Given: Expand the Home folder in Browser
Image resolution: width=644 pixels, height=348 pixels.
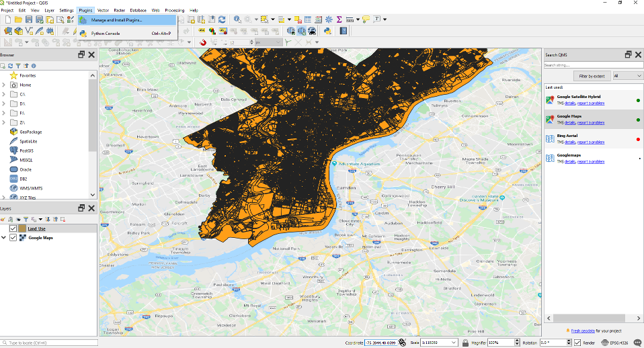Looking at the screenshot, I should coord(4,85).
